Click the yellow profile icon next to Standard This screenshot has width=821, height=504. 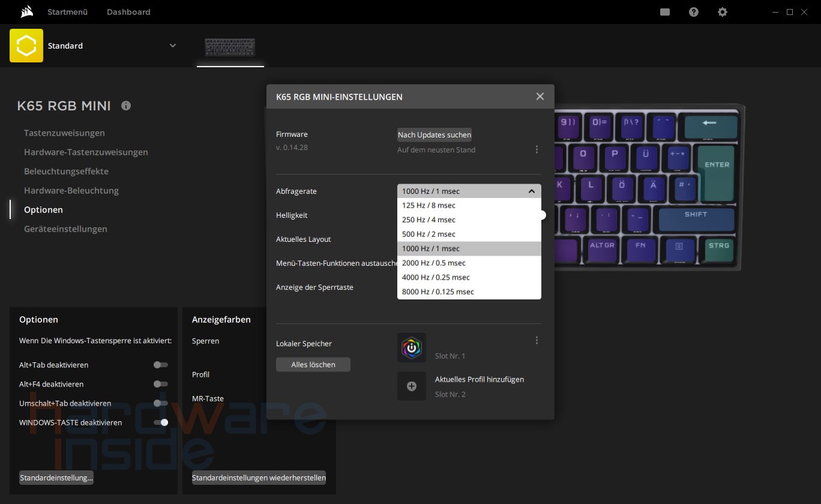(26, 46)
